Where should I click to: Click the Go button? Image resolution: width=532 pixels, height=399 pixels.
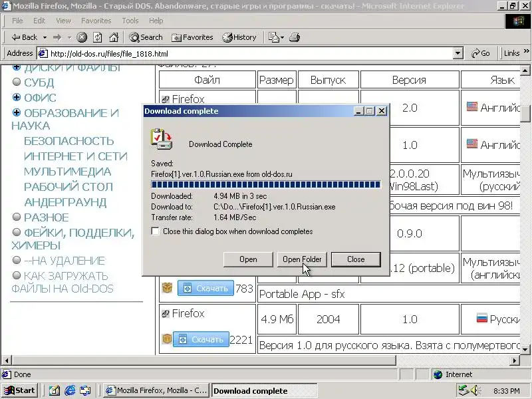[481, 53]
